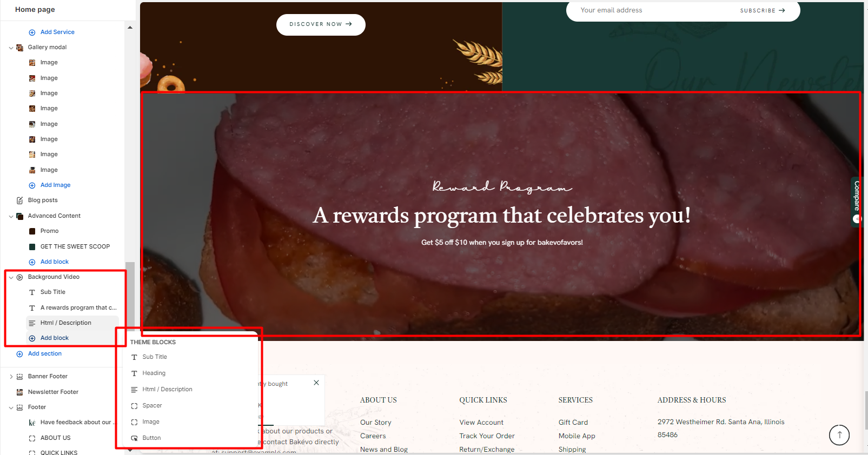Viewport: 868px width, 455px height.
Task: Select the Spacer block icon in Theme Blocks
Action: click(x=134, y=406)
